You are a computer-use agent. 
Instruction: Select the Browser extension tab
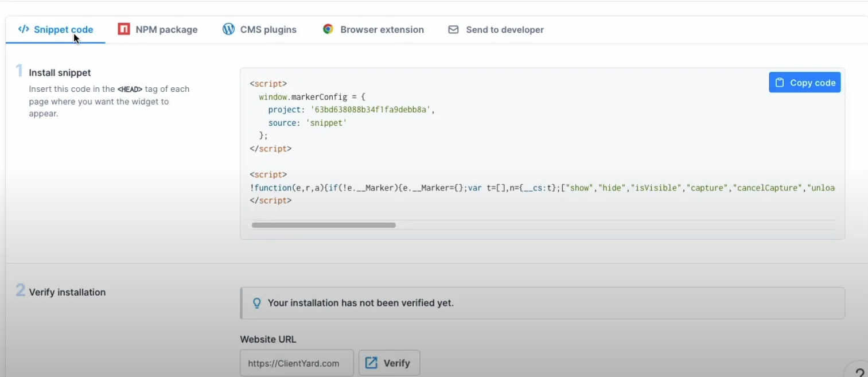373,30
